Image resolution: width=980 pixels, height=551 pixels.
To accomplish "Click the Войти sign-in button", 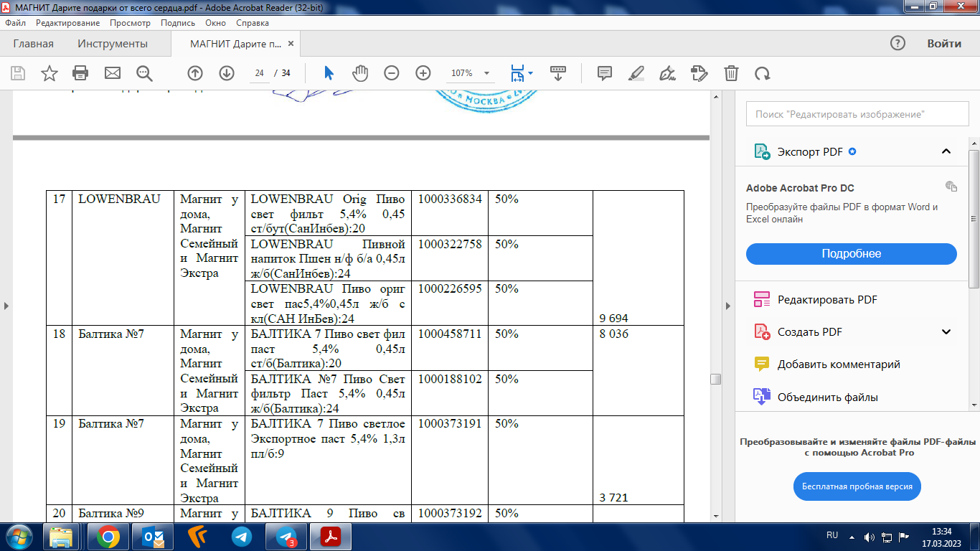I will 944,43.
